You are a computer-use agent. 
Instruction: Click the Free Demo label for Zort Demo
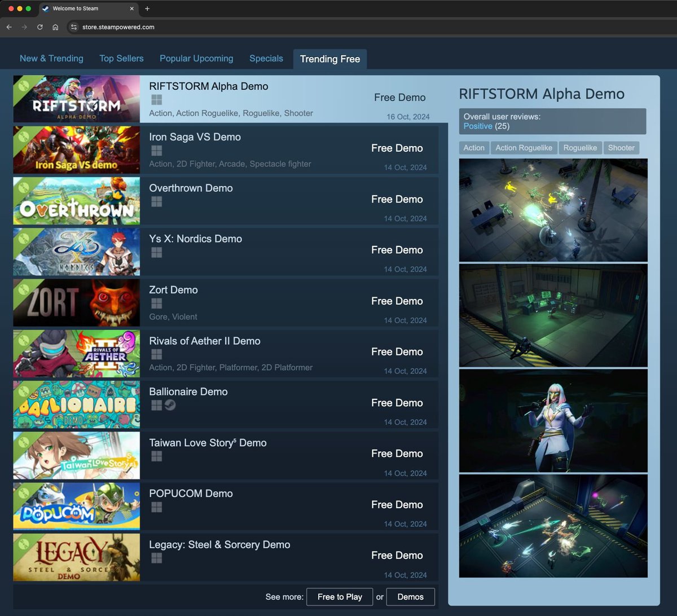(x=397, y=301)
